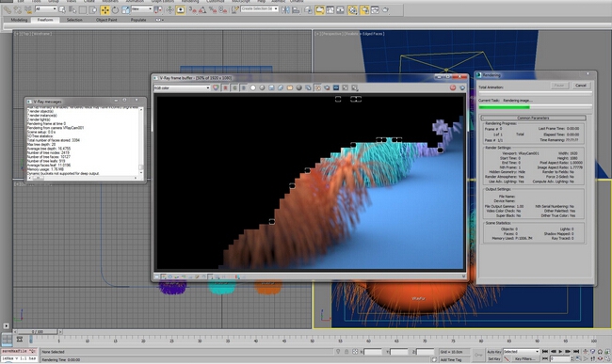
Task: Open the Mirror tool in main toolbar
Action: pyautogui.click(x=285, y=9)
